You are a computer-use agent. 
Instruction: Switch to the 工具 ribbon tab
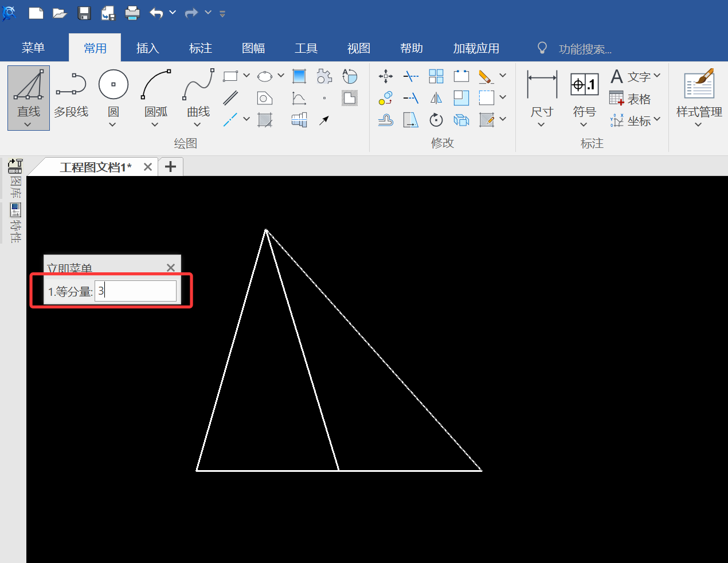pyautogui.click(x=306, y=48)
